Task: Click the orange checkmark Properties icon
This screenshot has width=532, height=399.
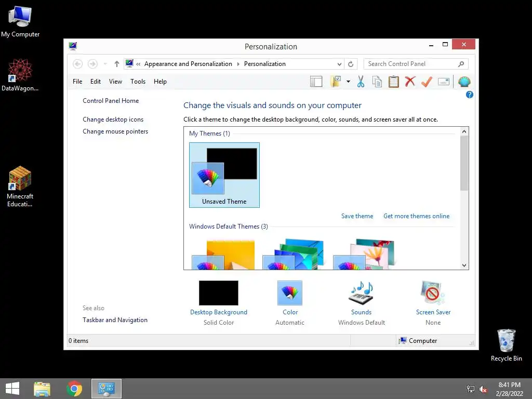Action: (x=427, y=82)
